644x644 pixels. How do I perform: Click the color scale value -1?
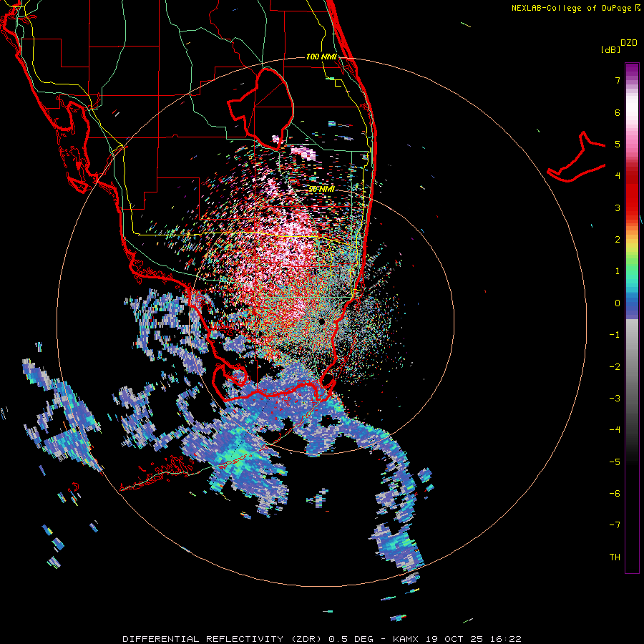tap(615, 335)
